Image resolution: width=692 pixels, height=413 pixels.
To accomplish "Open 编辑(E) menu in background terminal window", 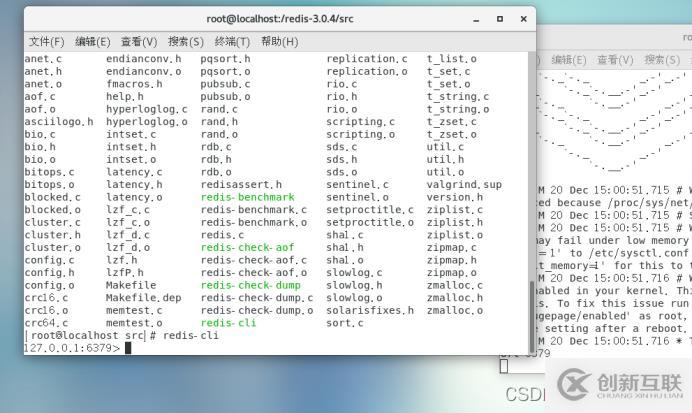I will coord(569,60).
